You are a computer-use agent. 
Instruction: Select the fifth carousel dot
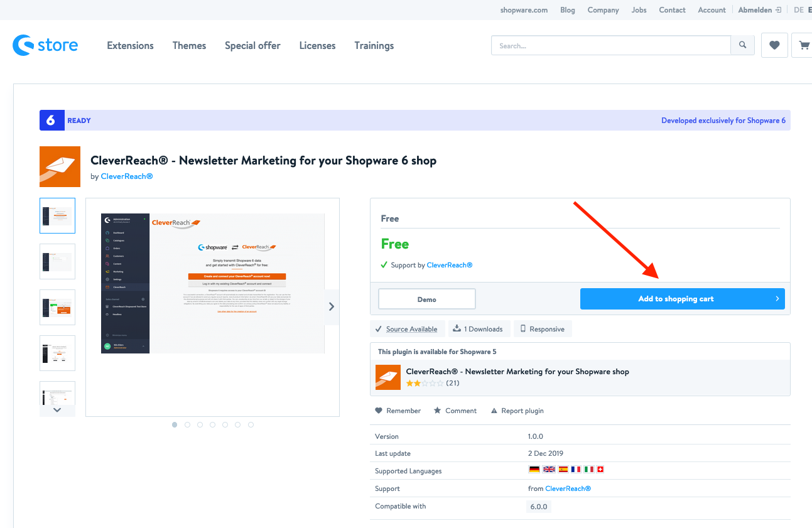tap(225, 425)
